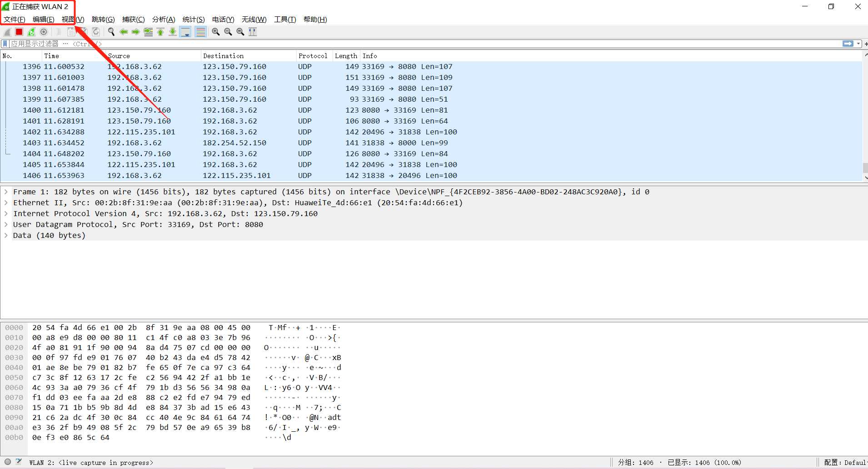Screen dimensions: 868x469
Task: Select packet 1403 to 182.254.52.150
Action: 431,143
